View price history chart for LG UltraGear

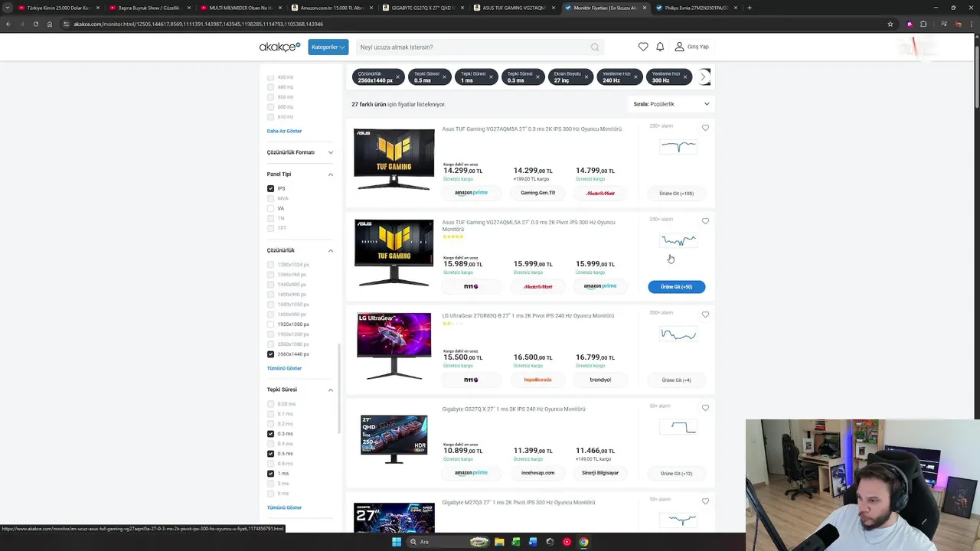click(678, 334)
